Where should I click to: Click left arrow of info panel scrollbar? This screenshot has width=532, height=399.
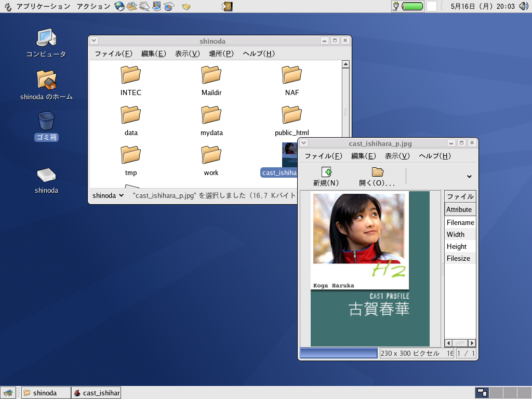[448, 343]
